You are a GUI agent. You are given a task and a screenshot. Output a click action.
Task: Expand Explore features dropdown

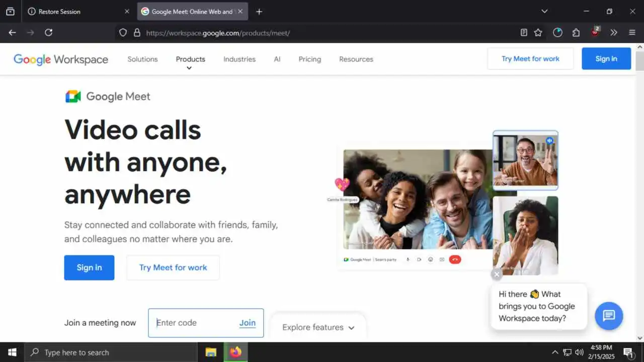tap(318, 327)
